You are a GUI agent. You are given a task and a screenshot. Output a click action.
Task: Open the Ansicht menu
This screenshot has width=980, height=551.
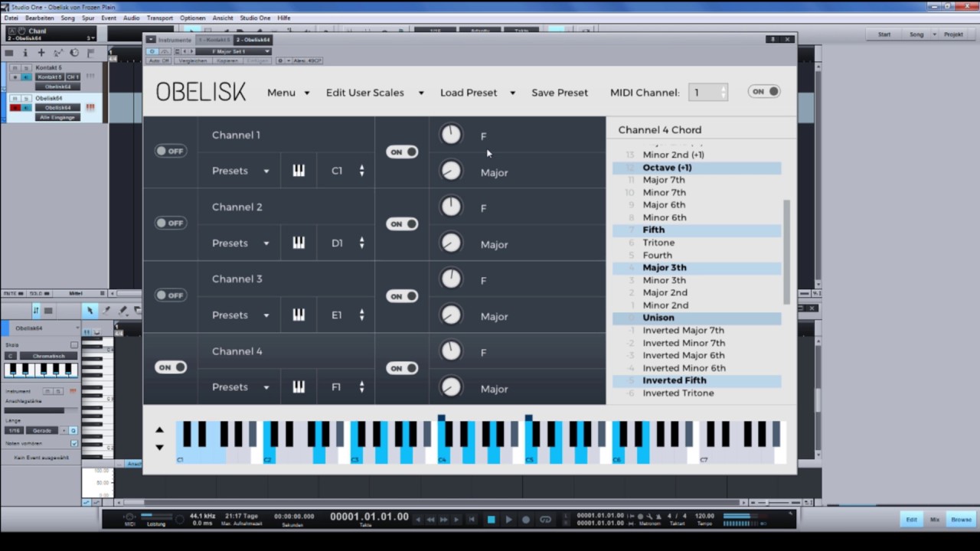[x=223, y=18]
